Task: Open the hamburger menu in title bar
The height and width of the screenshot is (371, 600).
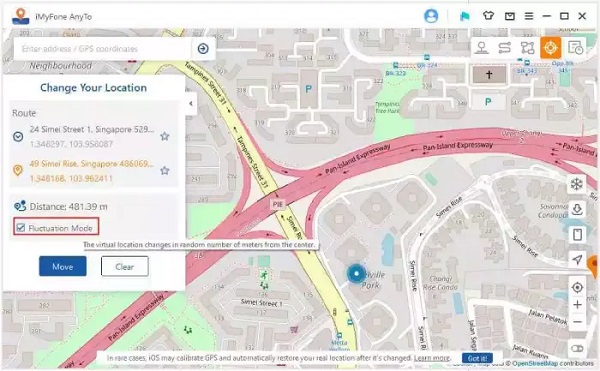Action: [529, 16]
